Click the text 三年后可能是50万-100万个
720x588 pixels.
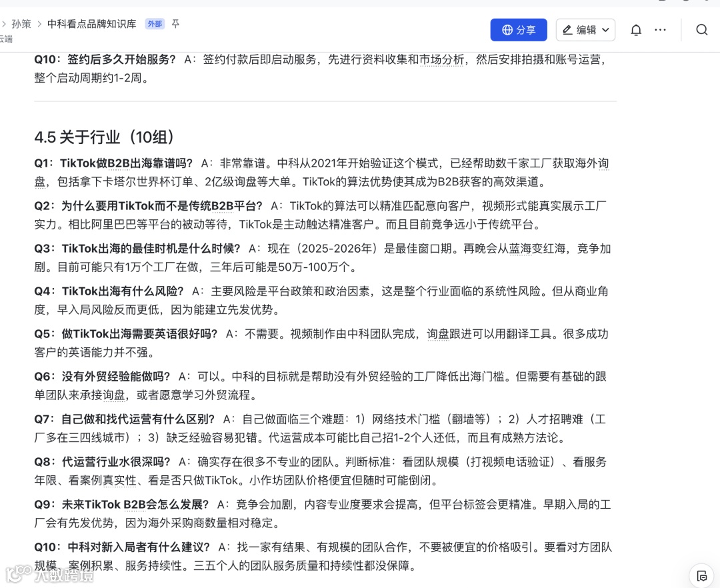tap(279, 267)
